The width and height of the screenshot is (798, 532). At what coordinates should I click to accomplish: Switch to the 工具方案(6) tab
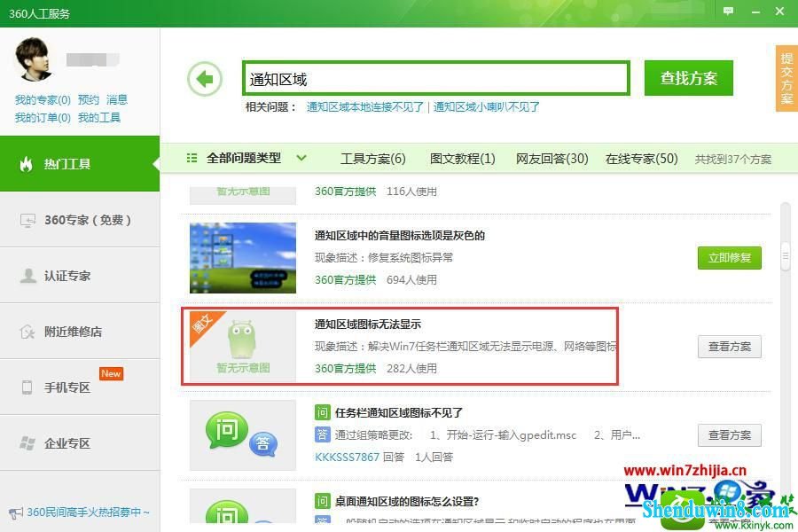(x=373, y=159)
